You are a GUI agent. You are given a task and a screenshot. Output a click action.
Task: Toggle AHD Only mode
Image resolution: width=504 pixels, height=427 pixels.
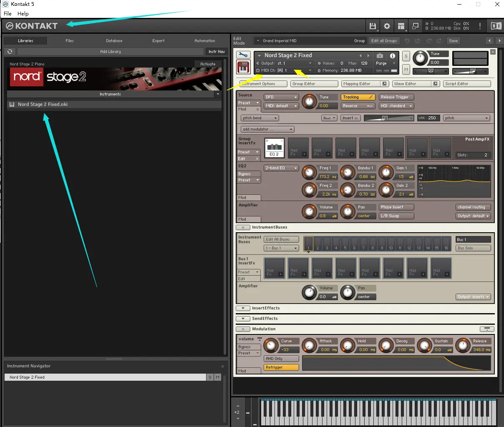[281, 359]
